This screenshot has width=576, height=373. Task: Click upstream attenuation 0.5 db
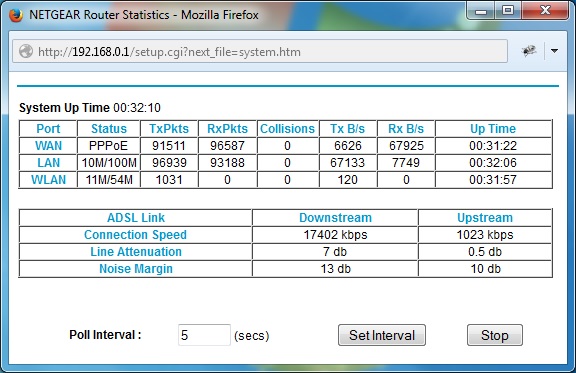tap(485, 252)
